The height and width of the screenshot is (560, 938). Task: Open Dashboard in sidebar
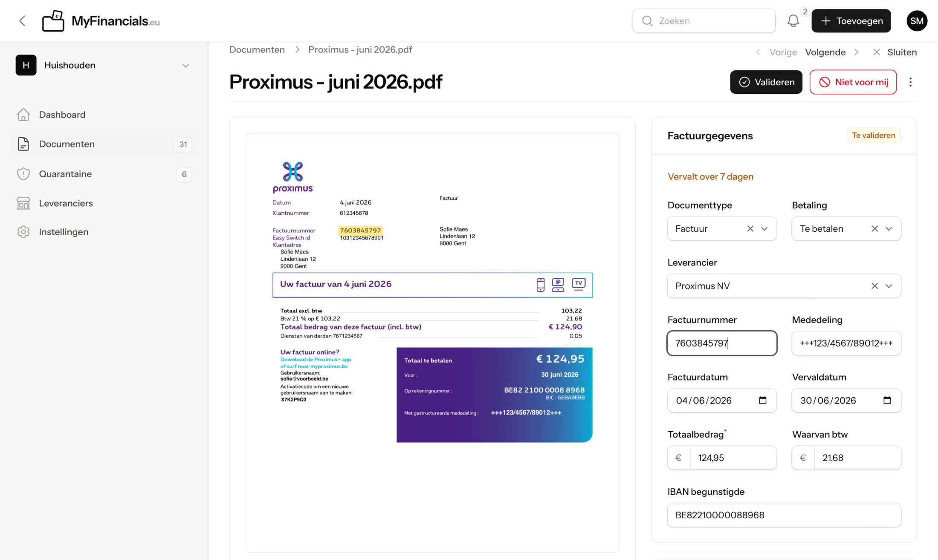click(104, 115)
